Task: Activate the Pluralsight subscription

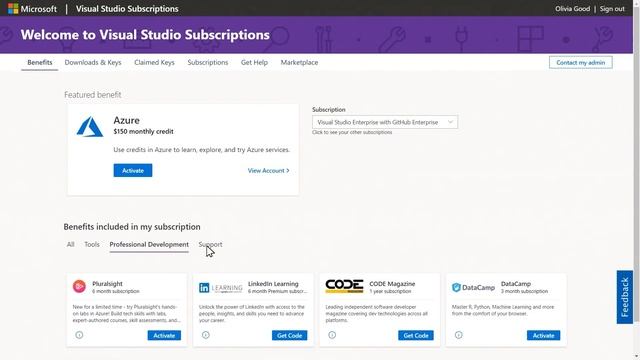Action: (x=164, y=336)
